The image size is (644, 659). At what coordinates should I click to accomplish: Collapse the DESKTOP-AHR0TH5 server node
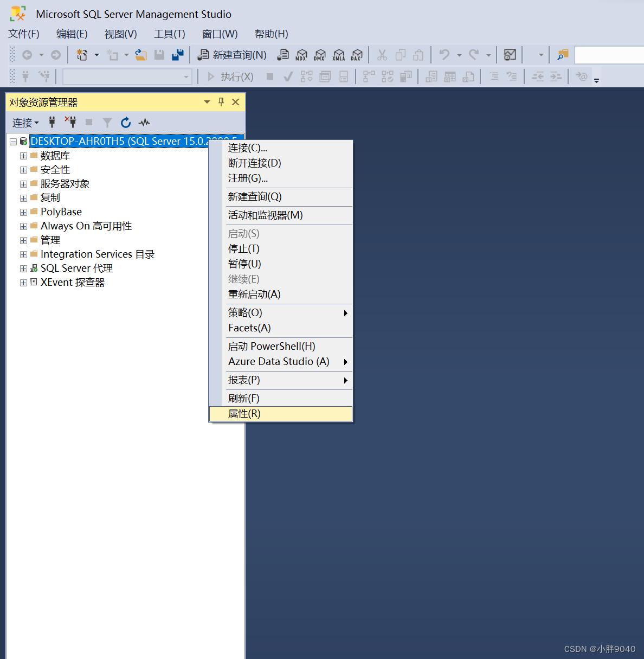tap(14, 142)
